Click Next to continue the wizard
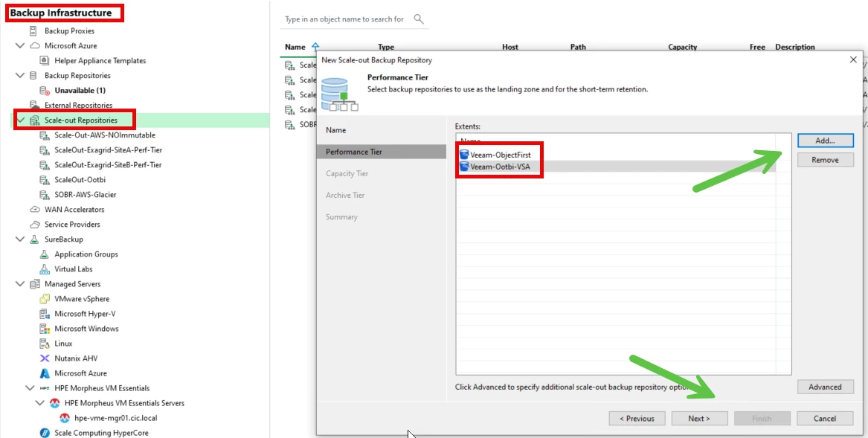The image size is (868, 438). coord(699,419)
